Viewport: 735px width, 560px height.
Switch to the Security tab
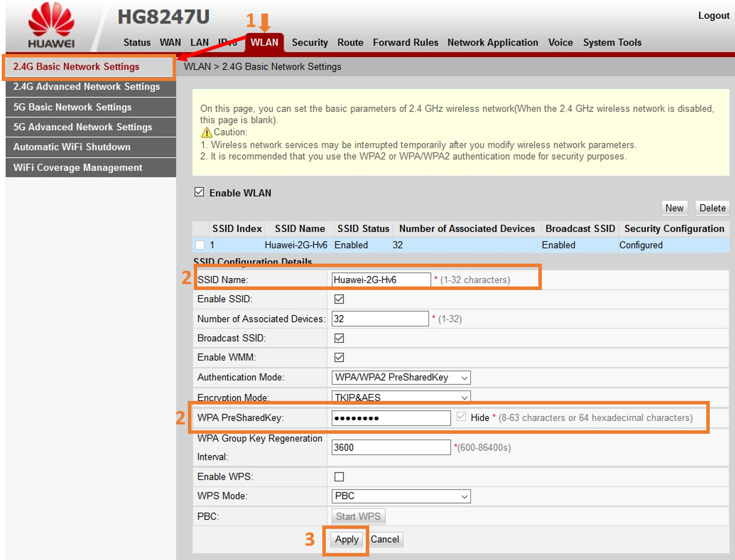[309, 42]
